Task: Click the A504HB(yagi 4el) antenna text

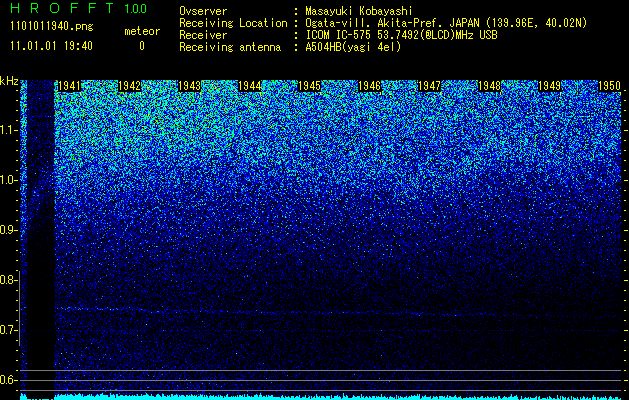Action: point(353,47)
